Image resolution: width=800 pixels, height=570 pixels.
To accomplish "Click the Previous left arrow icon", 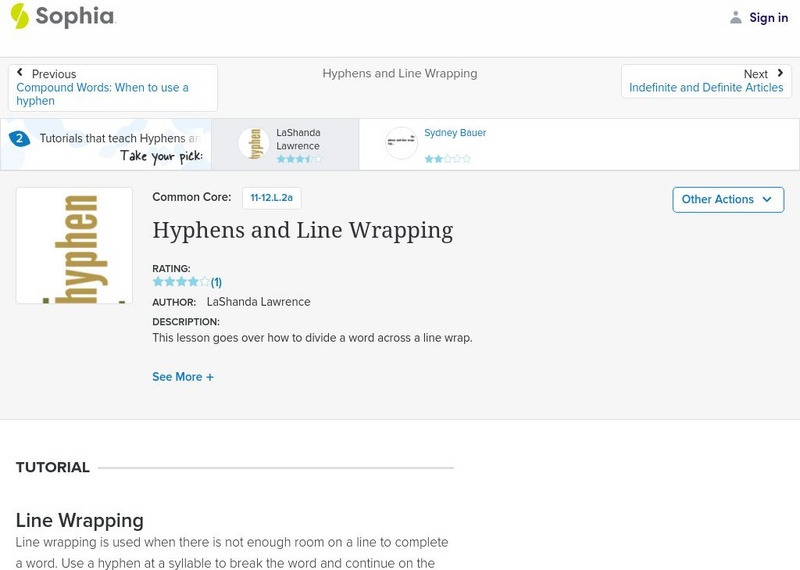I will (x=20, y=73).
